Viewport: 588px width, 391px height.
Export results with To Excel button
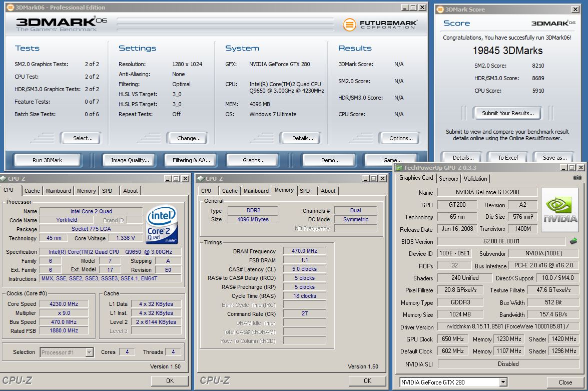tap(508, 157)
